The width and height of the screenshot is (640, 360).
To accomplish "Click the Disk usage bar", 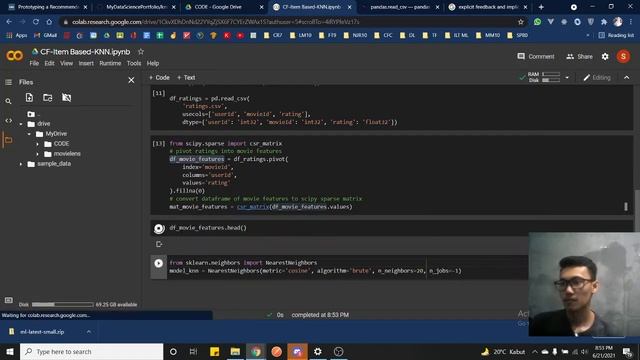I will pyautogui.click(x=62, y=304).
